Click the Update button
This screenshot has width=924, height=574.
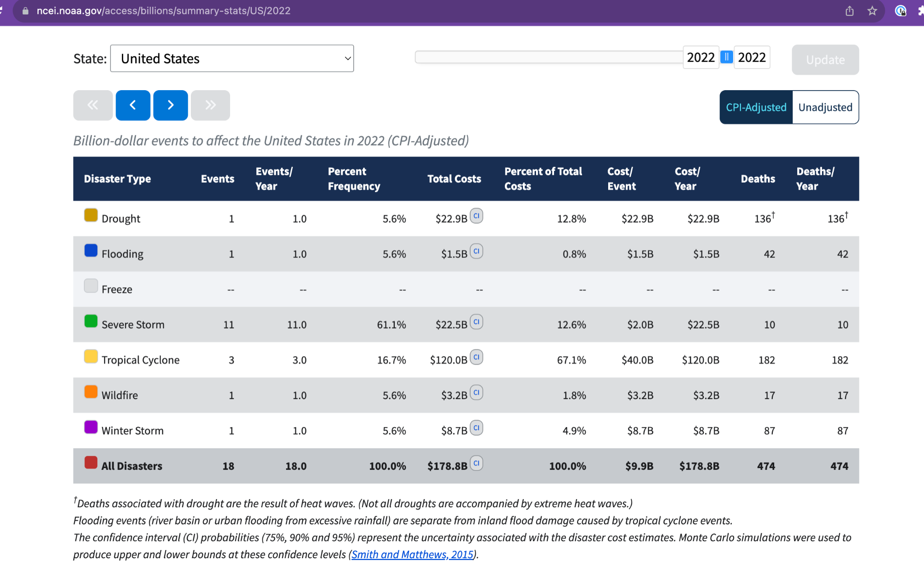click(825, 60)
